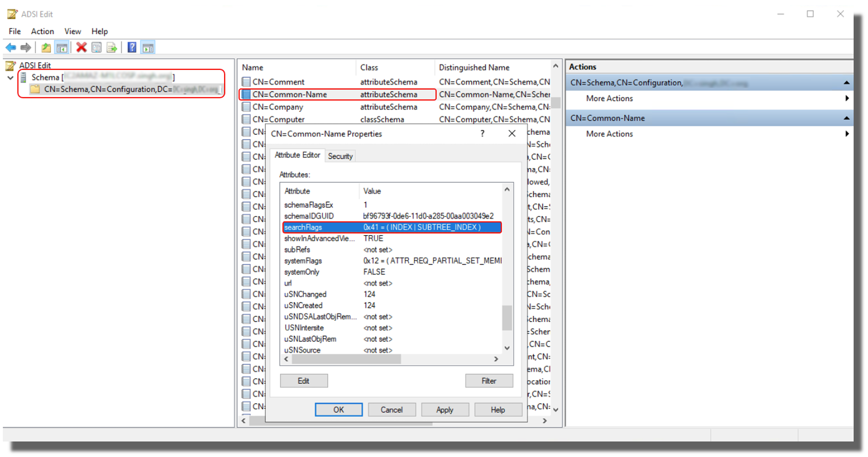Click the Back navigation arrow

pos(11,47)
